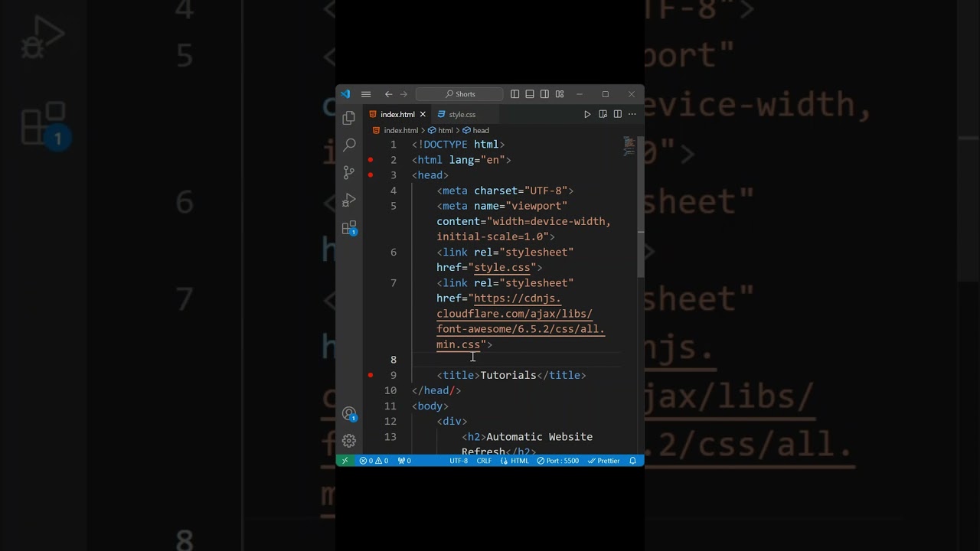
Task: Toggle the breakpoint on line 3
Action: pos(371,175)
